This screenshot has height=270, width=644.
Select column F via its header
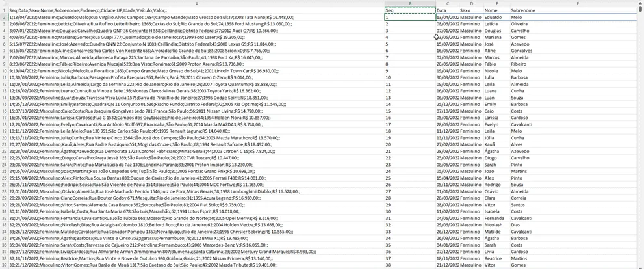577,4
